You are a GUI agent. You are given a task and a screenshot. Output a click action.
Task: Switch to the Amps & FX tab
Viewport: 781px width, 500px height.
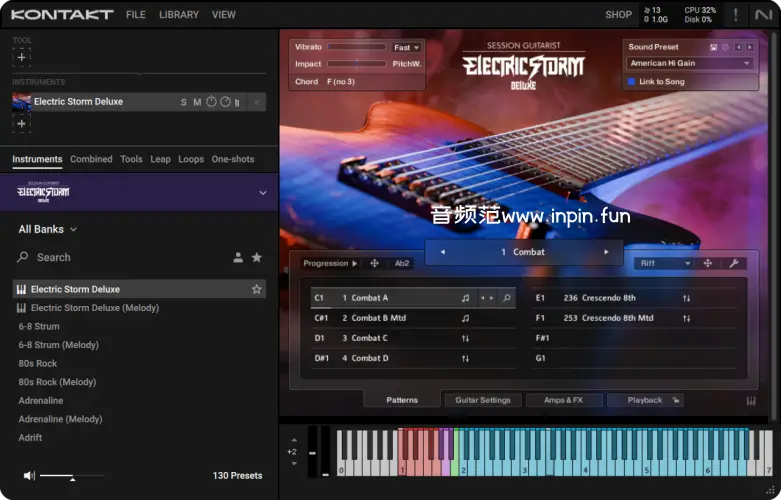(x=563, y=400)
